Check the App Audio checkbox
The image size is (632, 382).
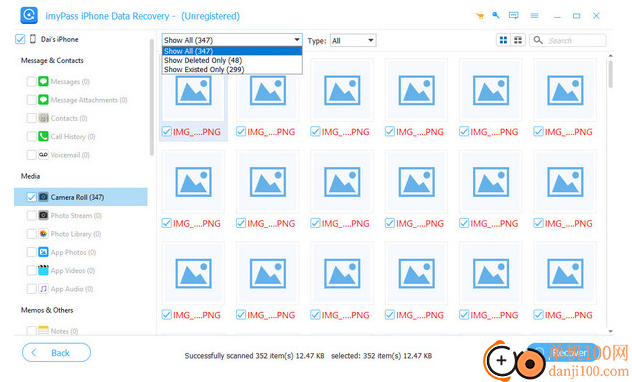[31, 289]
